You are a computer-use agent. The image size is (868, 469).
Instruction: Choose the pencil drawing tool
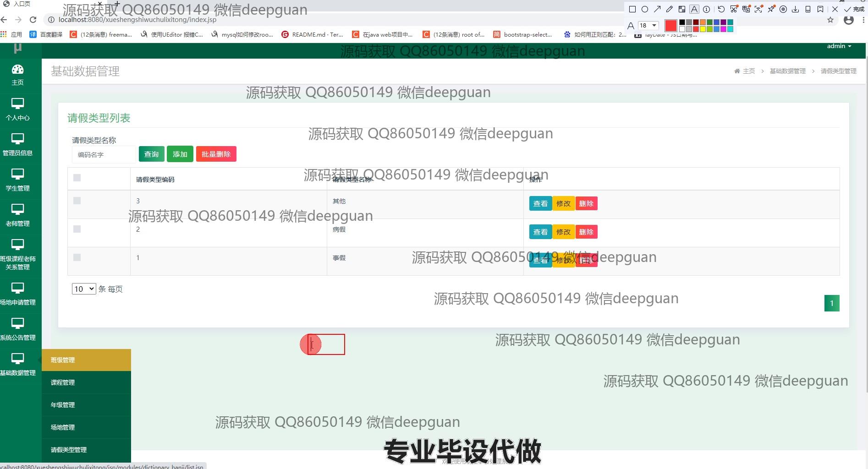(670, 9)
